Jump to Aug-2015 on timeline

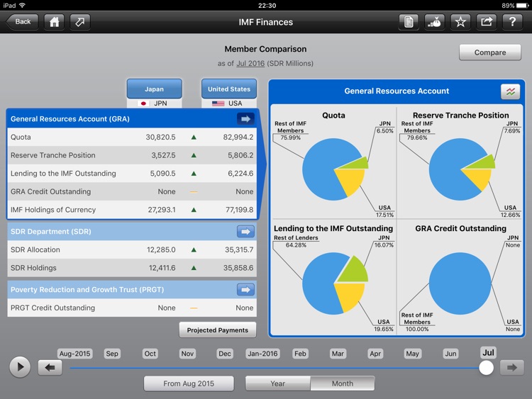74,354
